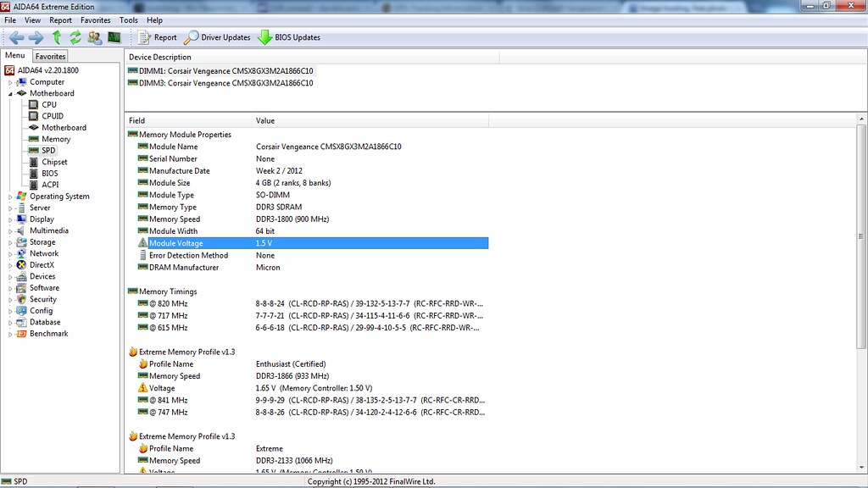The image size is (868, 488).
Task: Refresh the current page
Action: (x=75, y=37)
